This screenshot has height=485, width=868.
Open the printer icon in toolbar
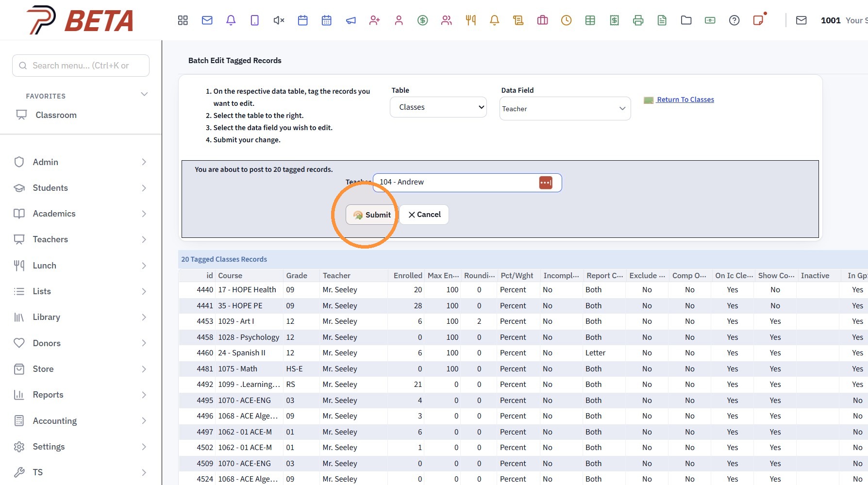pyautogui.click(x=638, y=20)
